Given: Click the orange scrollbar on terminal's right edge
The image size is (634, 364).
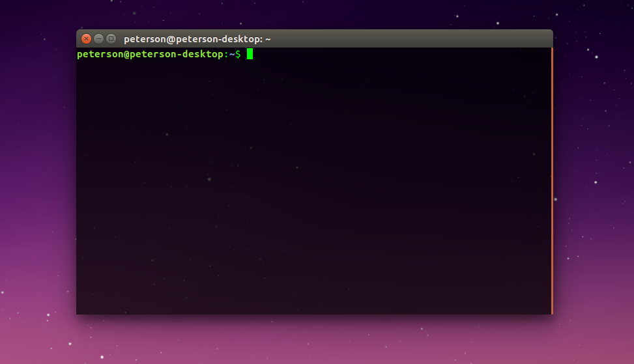Looking at the screenshot, I should point(552,181).
